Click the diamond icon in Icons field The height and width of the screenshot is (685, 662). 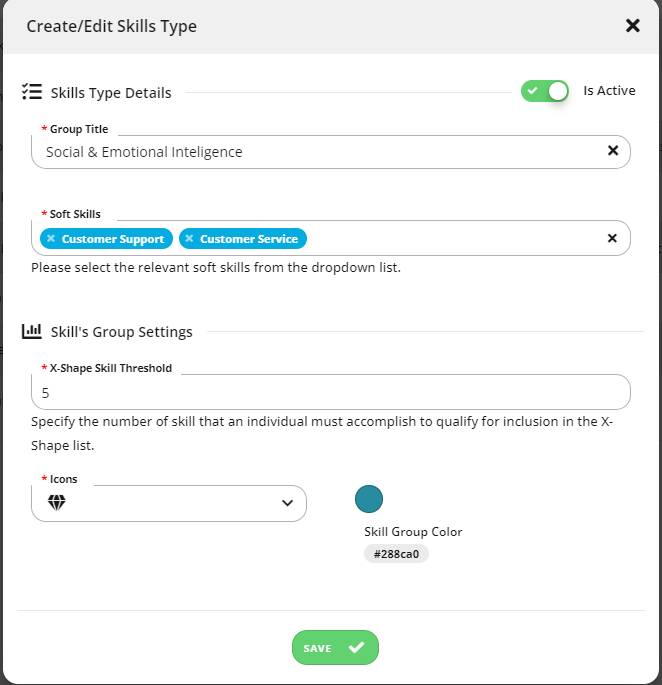(56, 503)
